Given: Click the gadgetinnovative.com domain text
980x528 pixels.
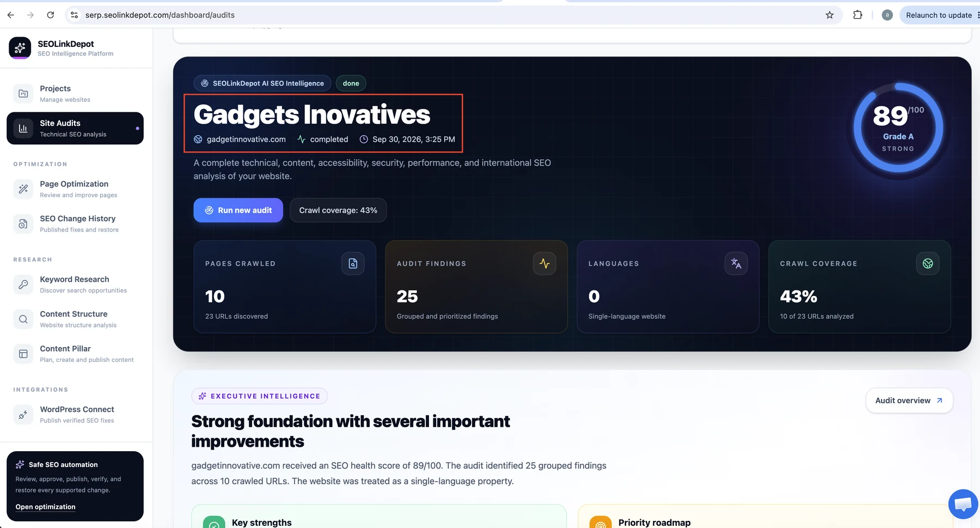Looking at the screenshot, I should coord(246,139).
